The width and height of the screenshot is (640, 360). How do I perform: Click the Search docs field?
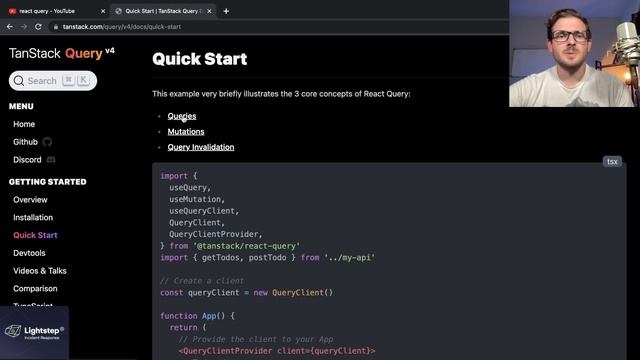(53, 81)
